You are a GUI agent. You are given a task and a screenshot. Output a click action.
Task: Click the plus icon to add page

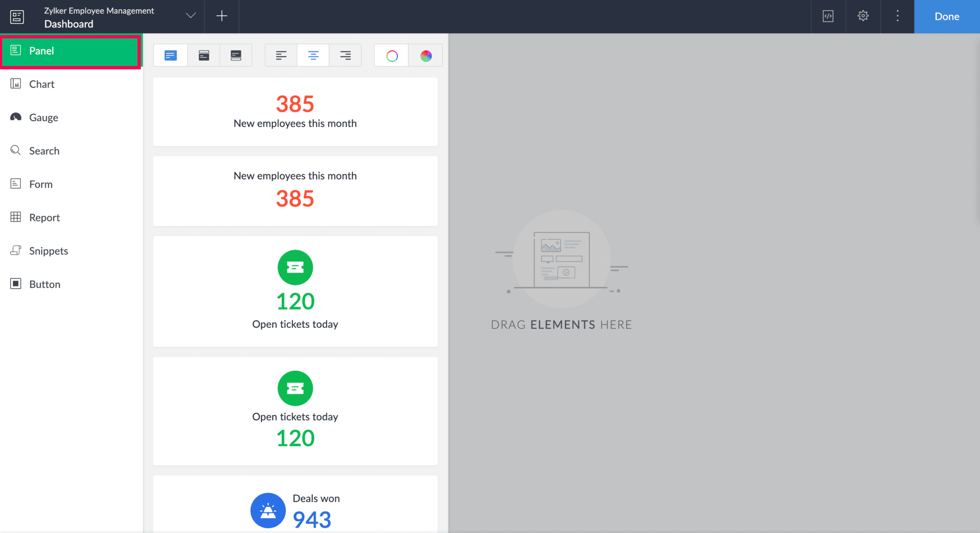pyautogui.click(x=221, y=16)
